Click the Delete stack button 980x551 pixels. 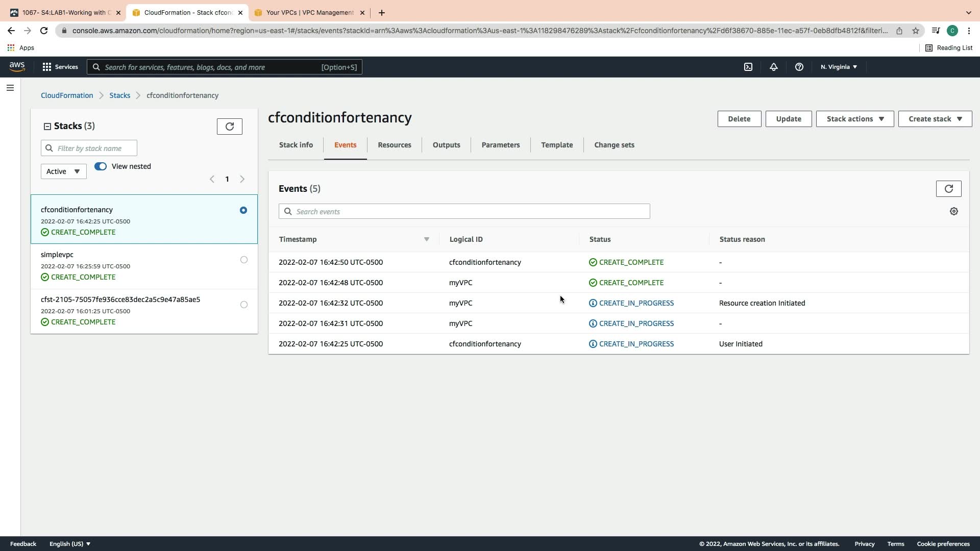tap(739, 119)
